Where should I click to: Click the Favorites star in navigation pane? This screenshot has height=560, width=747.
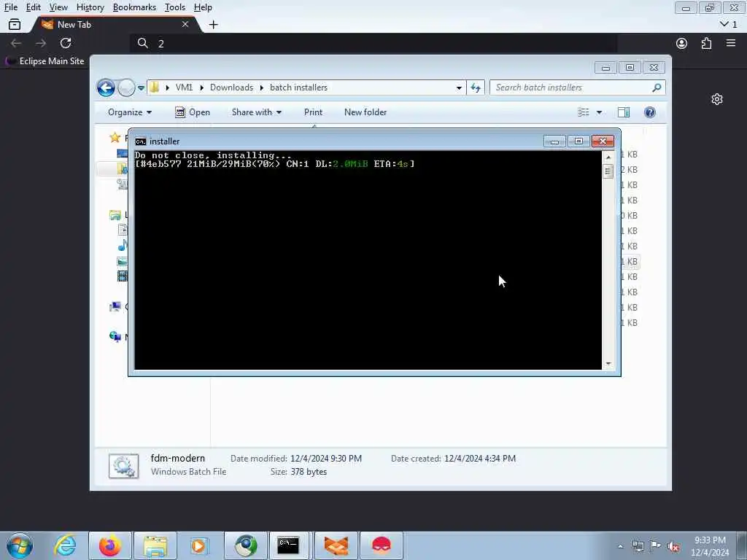[x=115, y=138]
